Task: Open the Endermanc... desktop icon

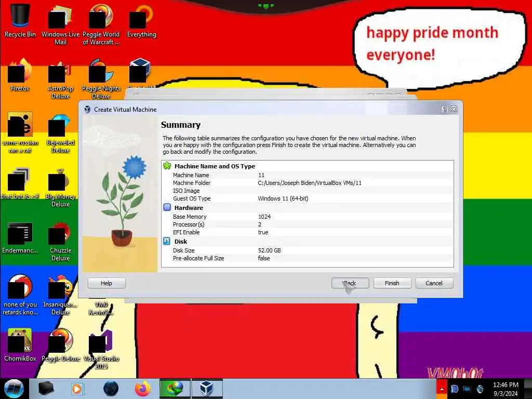Action: 20,237
